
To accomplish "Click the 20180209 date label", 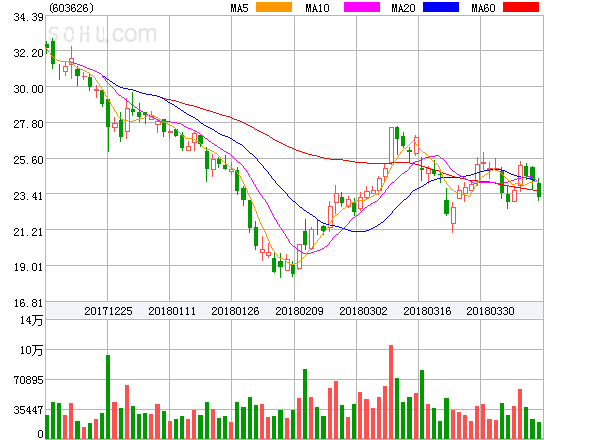I will point(299,311).
